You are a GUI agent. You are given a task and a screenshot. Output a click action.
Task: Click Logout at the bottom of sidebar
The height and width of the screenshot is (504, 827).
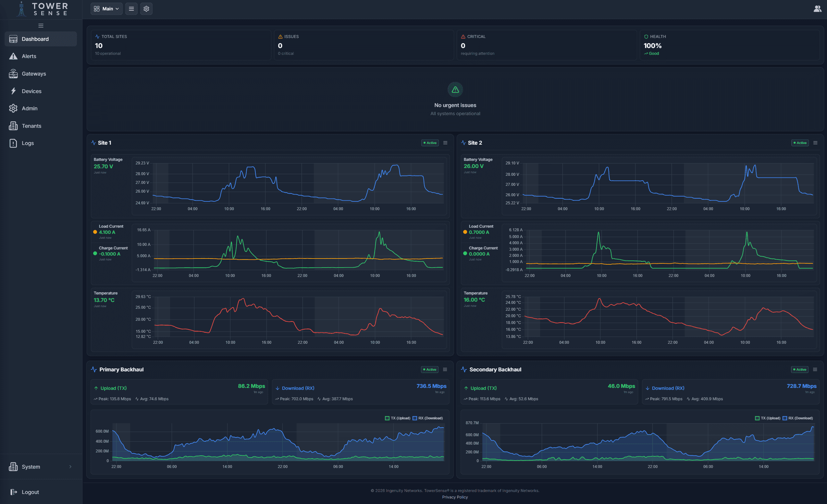tap(30, 492)
